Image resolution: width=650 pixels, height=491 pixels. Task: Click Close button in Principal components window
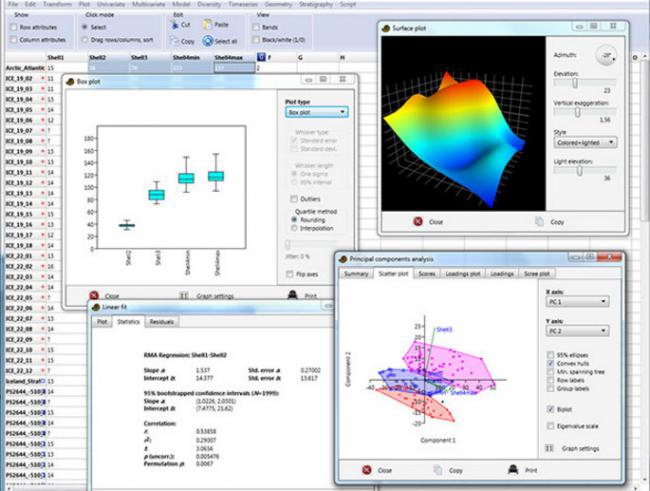[x=377, y=470]
